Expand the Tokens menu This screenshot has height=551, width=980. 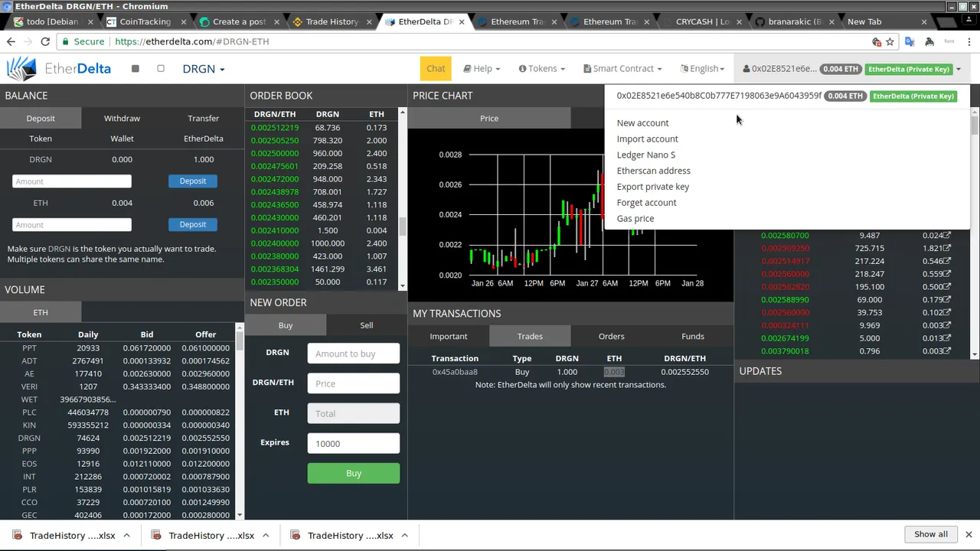pyautogui.click(x=542, y=69)
